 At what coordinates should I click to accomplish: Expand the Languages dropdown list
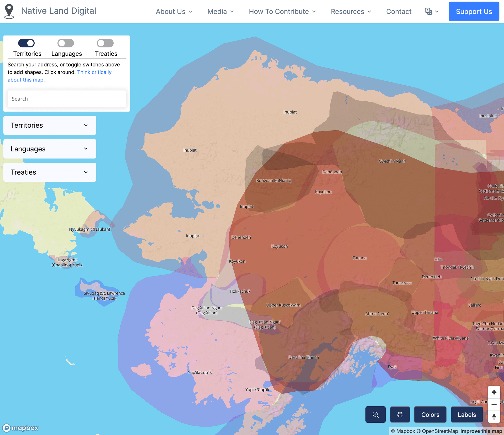pos(50,149)
